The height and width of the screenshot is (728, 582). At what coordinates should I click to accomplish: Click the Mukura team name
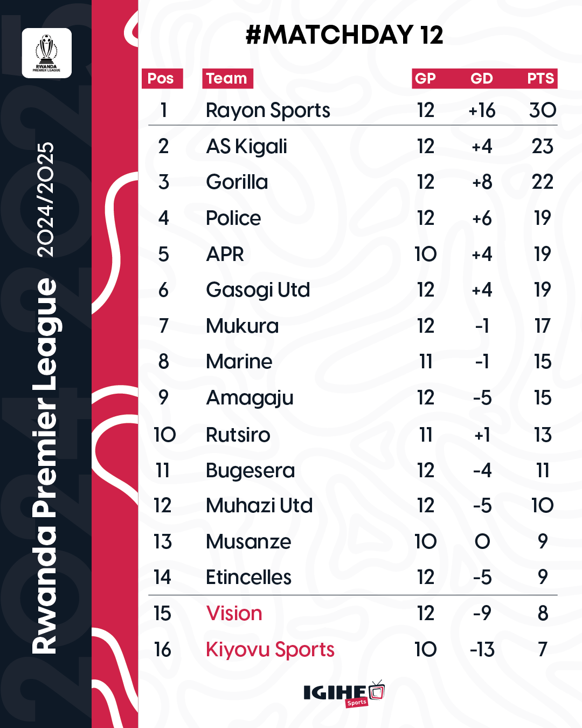(x=242, y=326)
